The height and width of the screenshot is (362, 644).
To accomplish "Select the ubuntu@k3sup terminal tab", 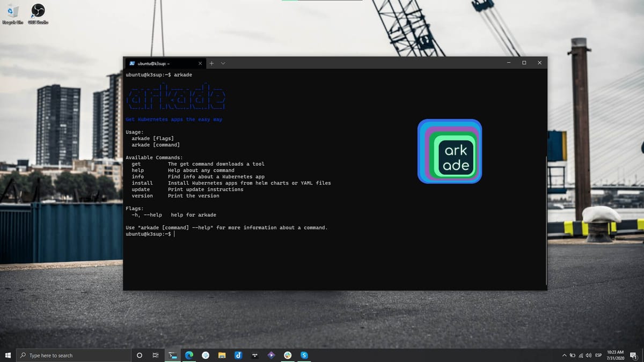I will click(x=165, y=63).
